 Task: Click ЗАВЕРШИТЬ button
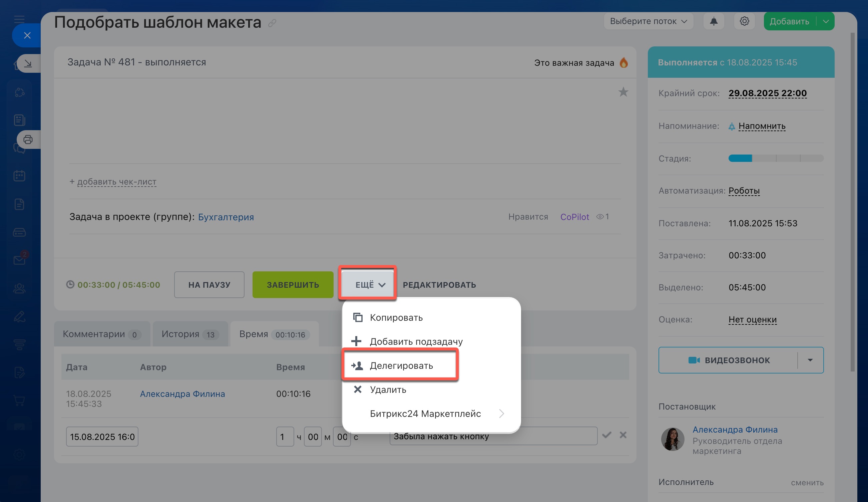pos(293,285)
